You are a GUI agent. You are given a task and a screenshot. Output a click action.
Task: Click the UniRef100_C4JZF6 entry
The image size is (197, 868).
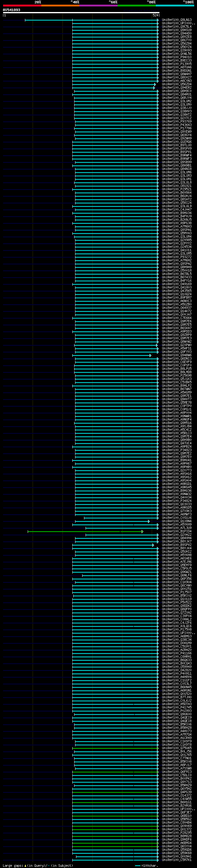(x=176, y=623)
